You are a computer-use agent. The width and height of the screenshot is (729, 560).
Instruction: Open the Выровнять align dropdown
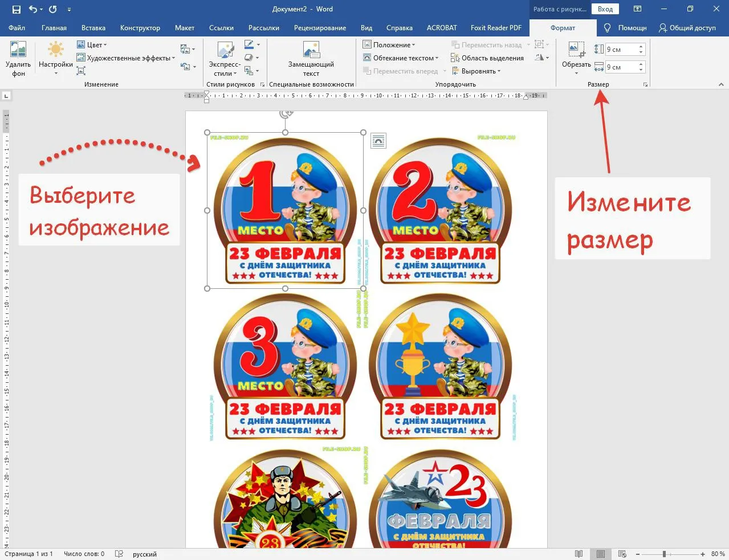(476, 71)
